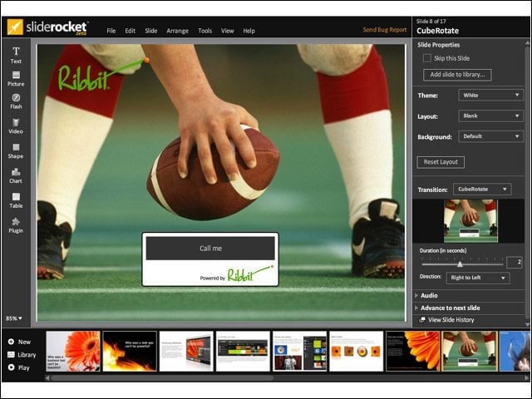Click the transition preview thumbnail
Viewport: 532px width, 399px height.
click(x=470, y=221)
